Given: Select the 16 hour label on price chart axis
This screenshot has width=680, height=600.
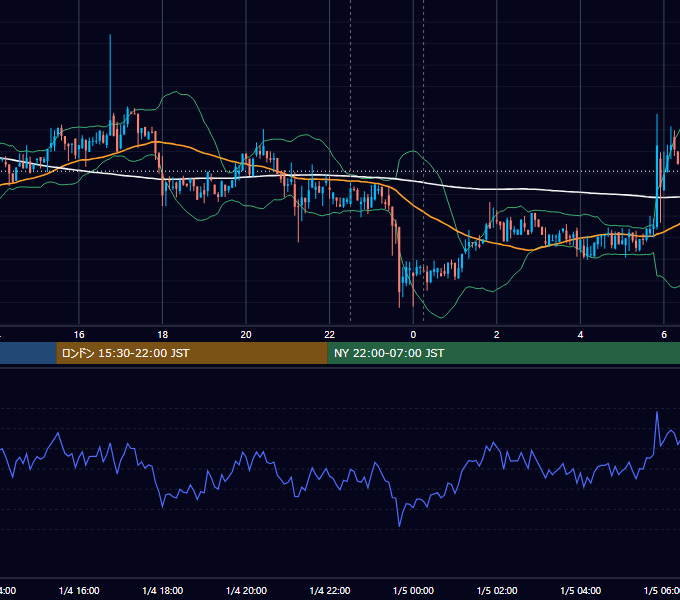Looking at the screenshot, I should coord(79,335).
